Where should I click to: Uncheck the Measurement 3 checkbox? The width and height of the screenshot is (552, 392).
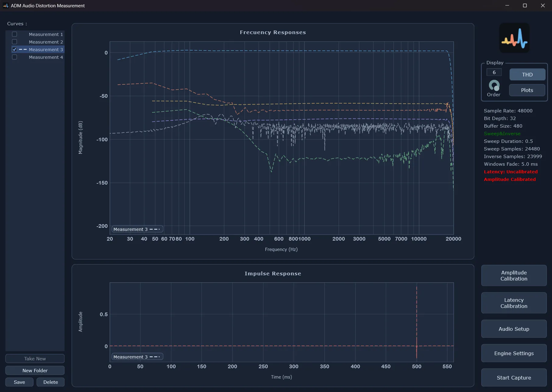click(14, 49)
